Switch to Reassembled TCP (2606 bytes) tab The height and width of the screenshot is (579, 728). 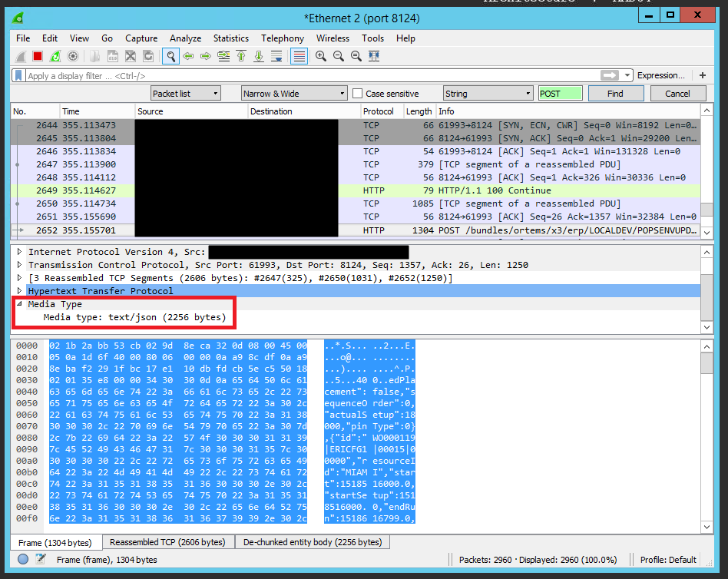click(x=167, y=542)
